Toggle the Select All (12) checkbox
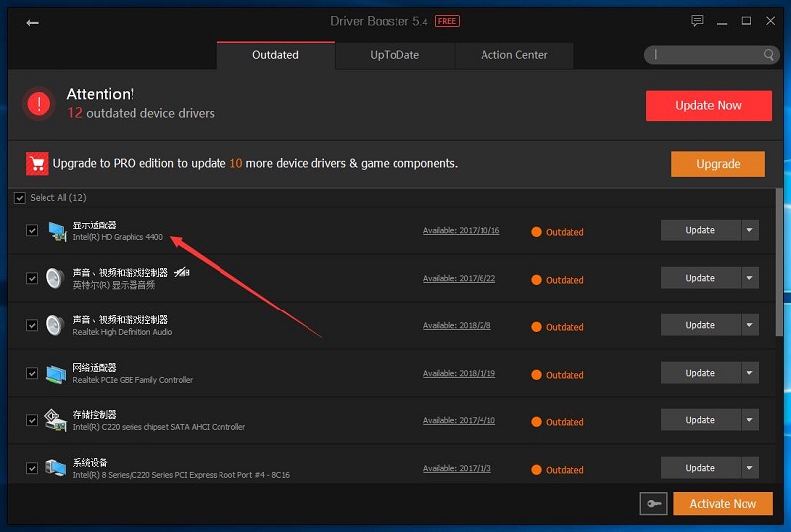The width and height of the screenshot is (791, 532). (x=20, y=198)
